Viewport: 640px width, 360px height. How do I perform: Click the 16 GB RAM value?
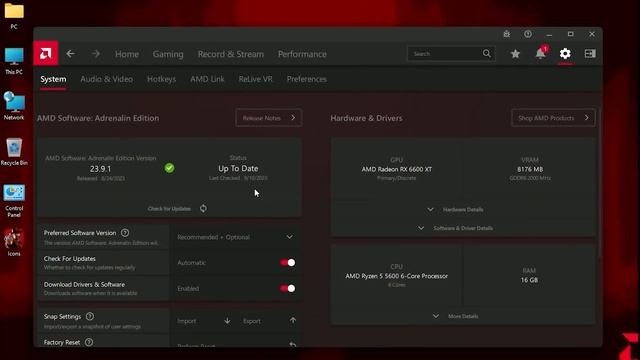click(x=529, y=280)
